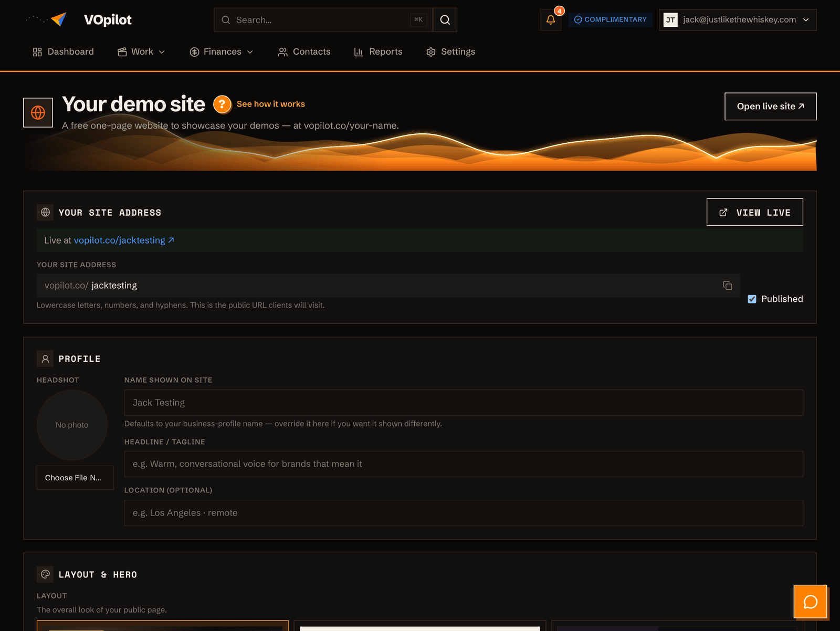Click the palette icon in Layout & Hero

pyautogui.click(x=46, y=574)
